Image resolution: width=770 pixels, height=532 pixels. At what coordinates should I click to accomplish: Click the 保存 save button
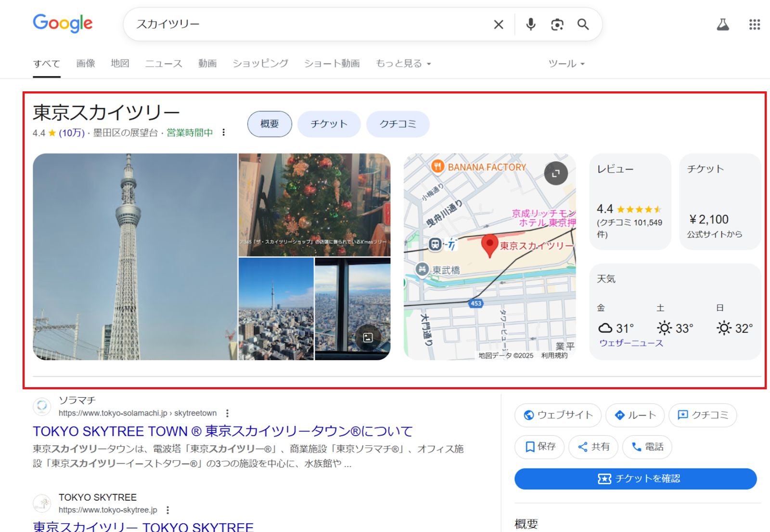539,447
